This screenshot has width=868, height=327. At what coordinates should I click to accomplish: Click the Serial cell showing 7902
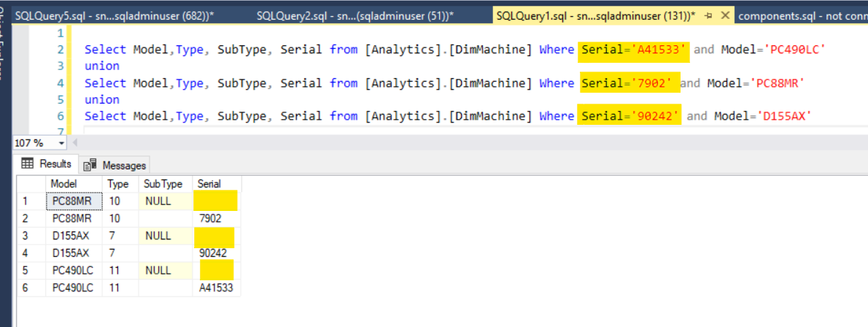coord(217,218)
